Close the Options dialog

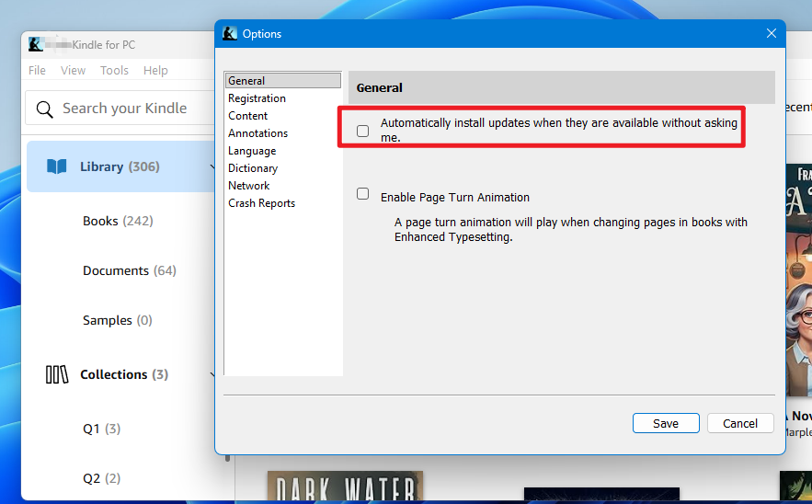click(772, 34)
